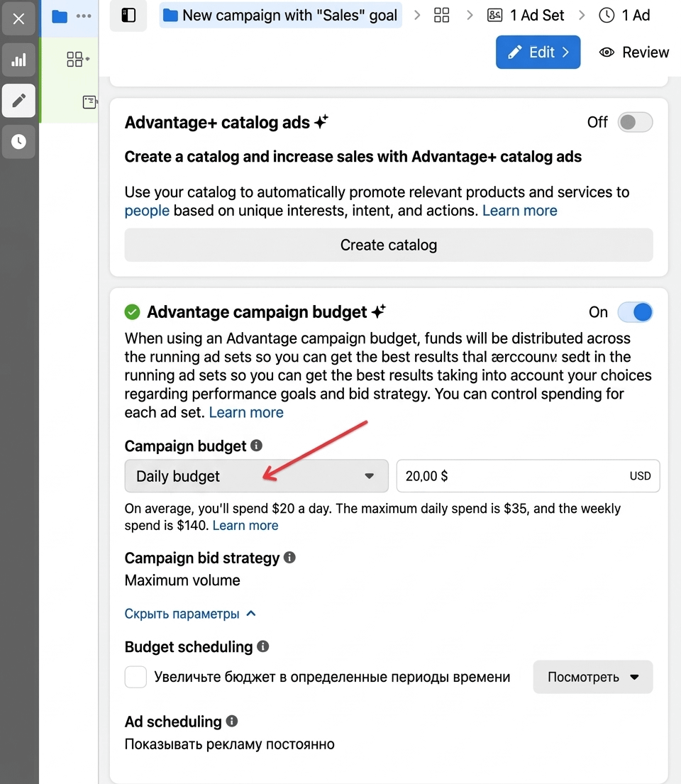The image size is (681, 784).
Task: Click info icon beside Campaign bid strategy
Action: point(289,558)
